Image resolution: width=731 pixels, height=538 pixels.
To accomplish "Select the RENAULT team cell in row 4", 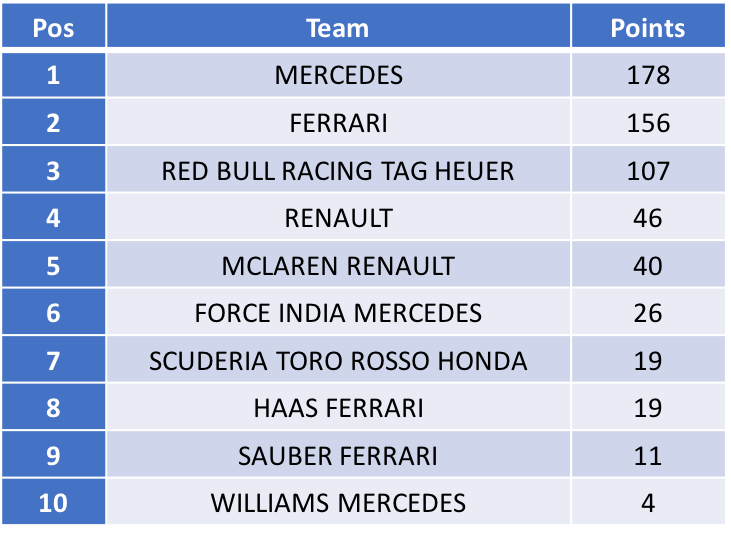I will point(338,218).
